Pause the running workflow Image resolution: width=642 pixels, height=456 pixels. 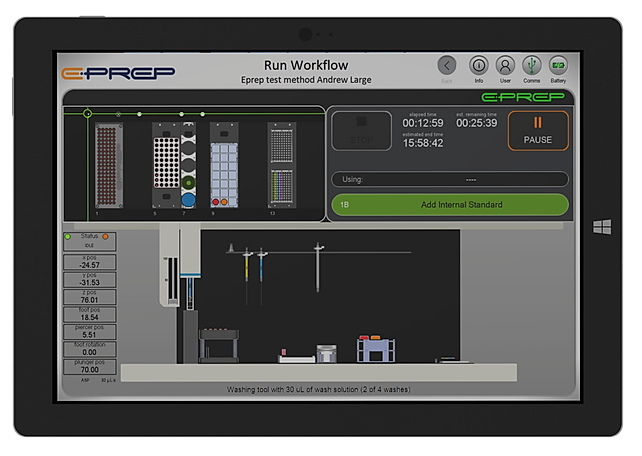[537, 131]
